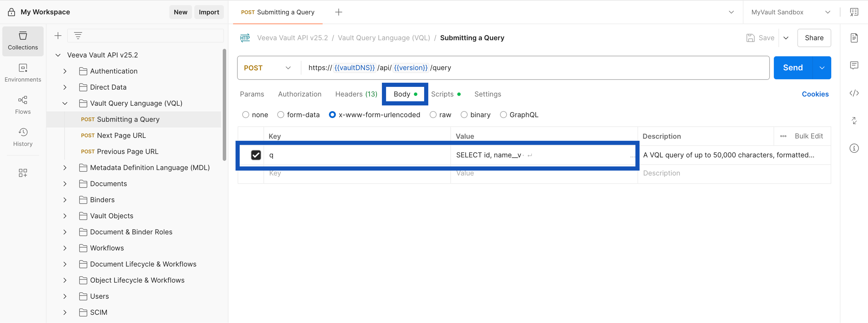Uncheck the q parameter checkbox

pos(256,155)
